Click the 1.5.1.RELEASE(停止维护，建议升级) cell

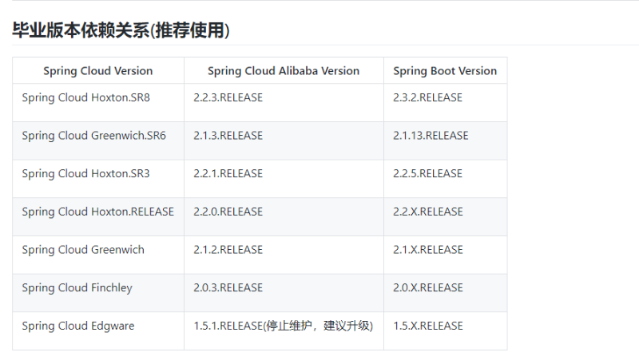(x=284, y=330)
